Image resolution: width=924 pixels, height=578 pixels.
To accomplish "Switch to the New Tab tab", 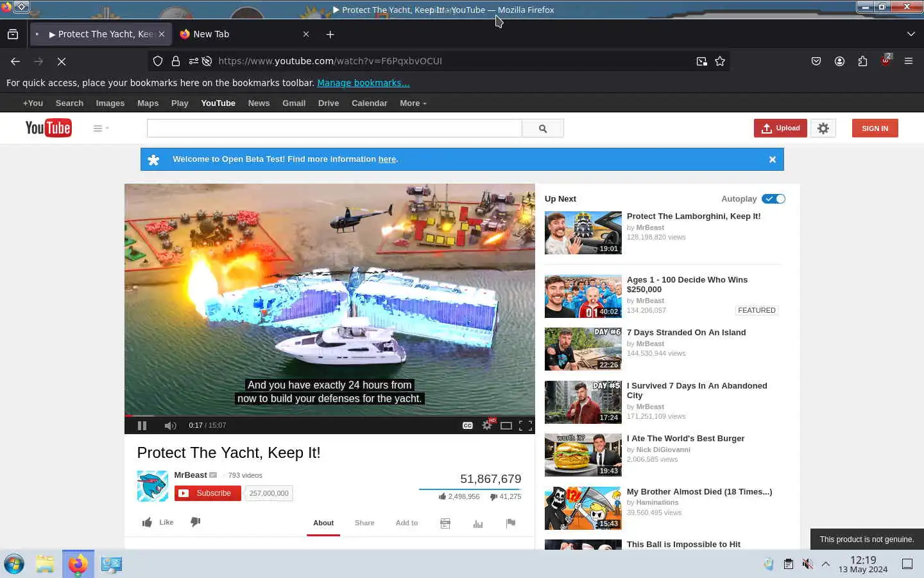I will 244,34.
